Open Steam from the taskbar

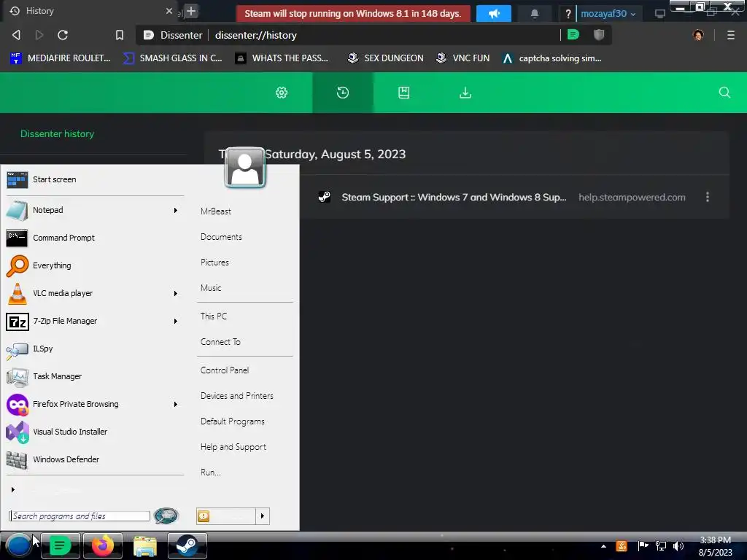pos(187,545)
